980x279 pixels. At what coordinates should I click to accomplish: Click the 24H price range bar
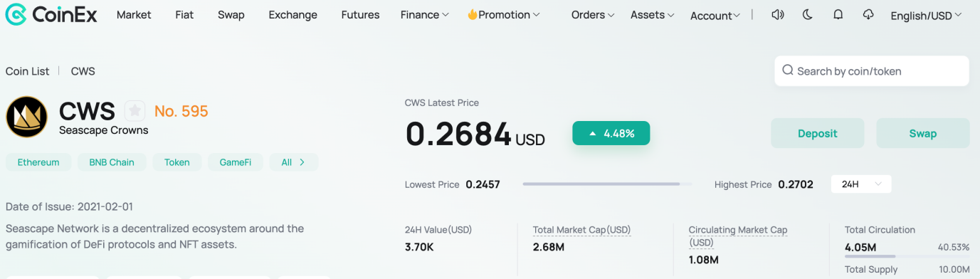[x=607, y=184]
